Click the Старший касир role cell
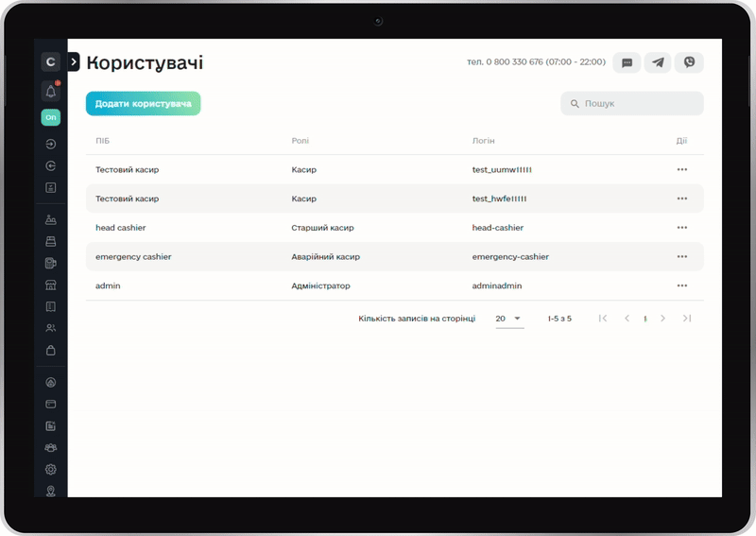756x536 pixels. 322,228
